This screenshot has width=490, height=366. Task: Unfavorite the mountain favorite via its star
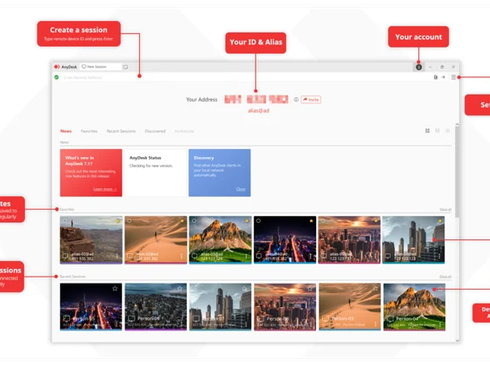(x=247, y=221)
